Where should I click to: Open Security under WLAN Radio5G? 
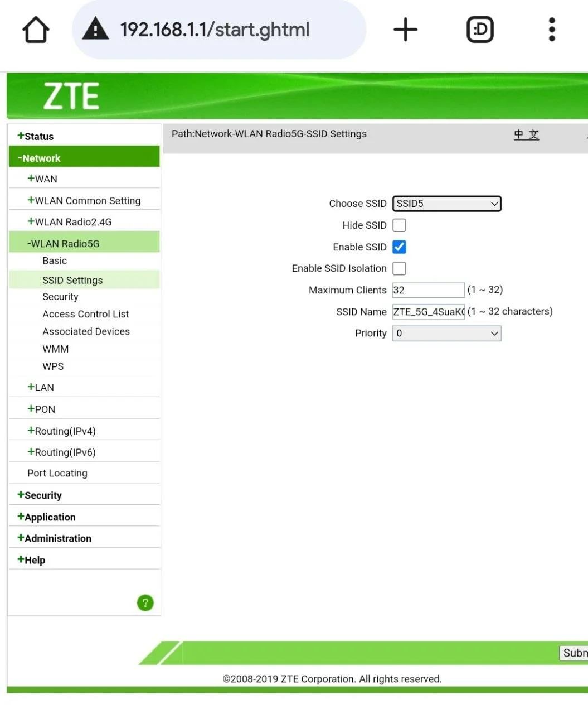(60, 297)
